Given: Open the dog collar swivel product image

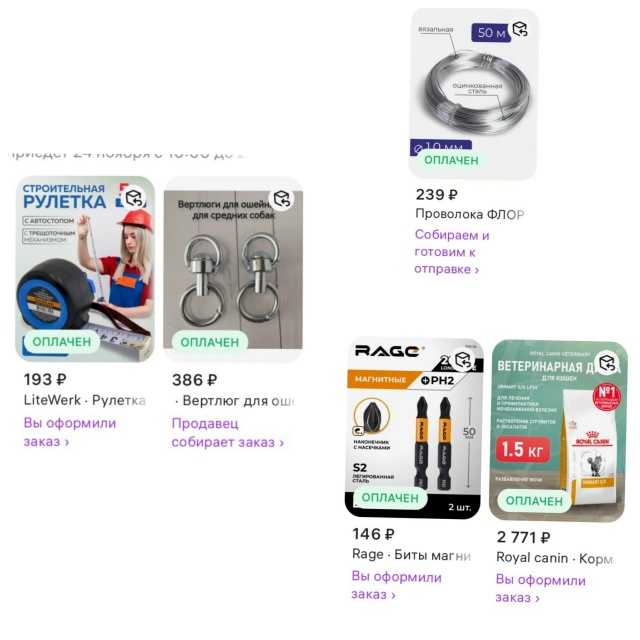Looking at the screenshot, I should [233, 270].
